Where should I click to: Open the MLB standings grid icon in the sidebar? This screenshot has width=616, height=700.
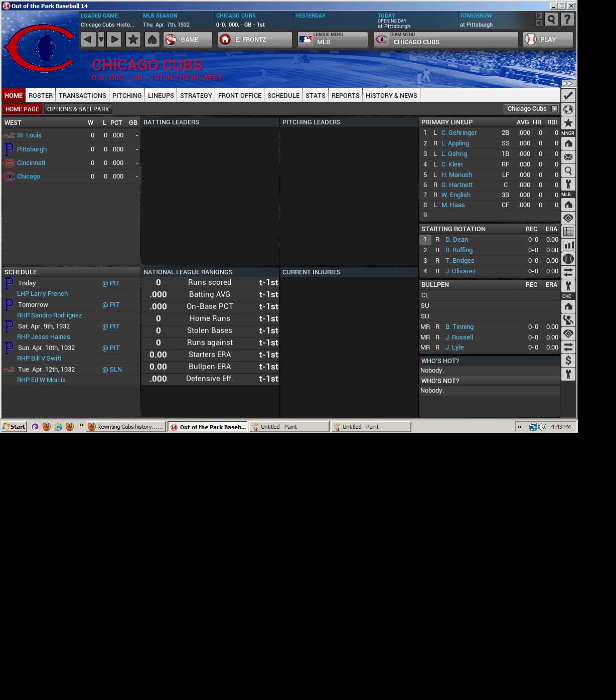(x=568, y=232)
